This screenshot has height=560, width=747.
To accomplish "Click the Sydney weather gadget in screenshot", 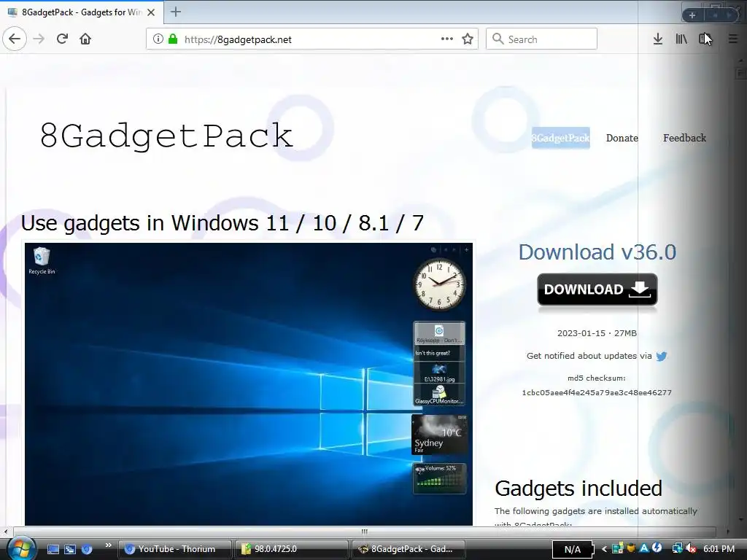I will (x=439, y=435).
